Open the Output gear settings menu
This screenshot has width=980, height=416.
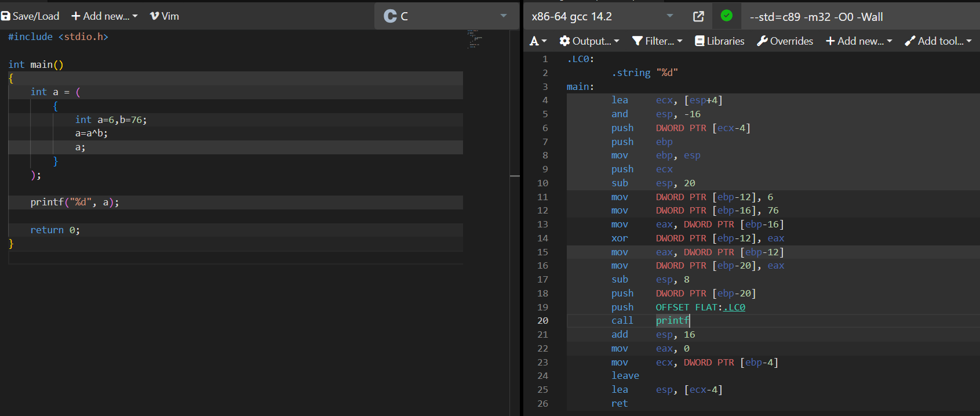(589, 41)
